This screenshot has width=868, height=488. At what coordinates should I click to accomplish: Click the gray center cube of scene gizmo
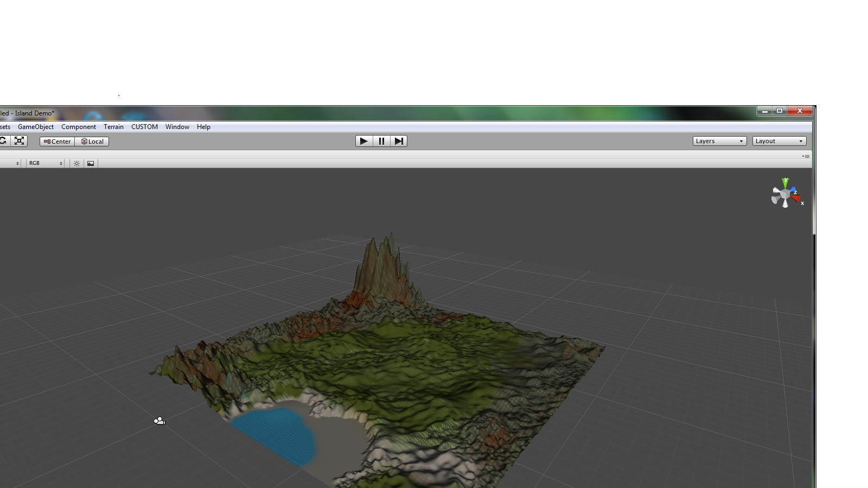[784, 194]
